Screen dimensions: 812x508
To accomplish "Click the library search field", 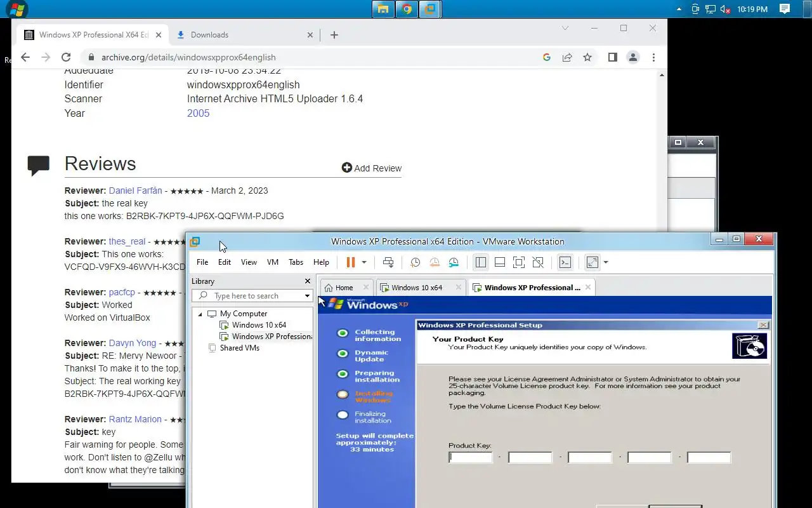I will (x=252, y=296).
